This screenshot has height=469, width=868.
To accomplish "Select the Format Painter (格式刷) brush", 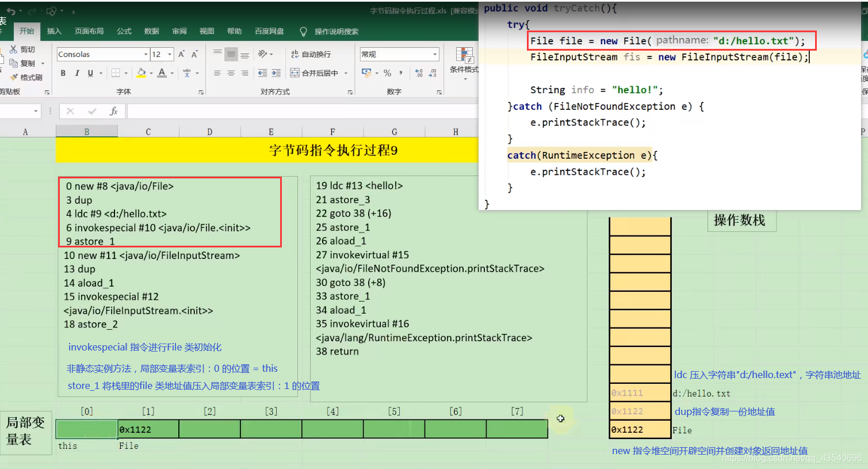I will 14,77.
